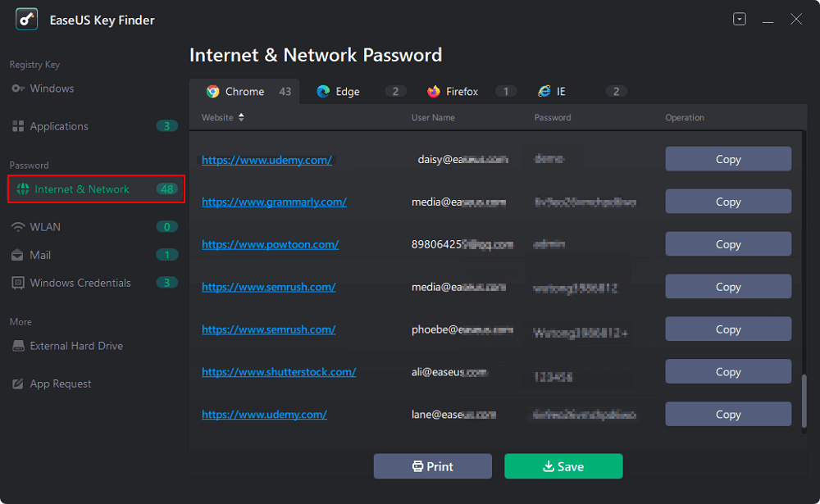This screenshot has width=820, height=504.
Task: Select Internet & Network in the sidebar
Action: click(82, 189)
